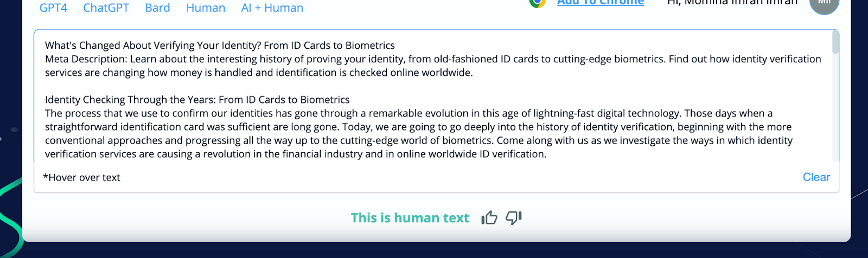Select the ChatGPT tab
This screenshot has height=258, width=868.
click(106, 8)
